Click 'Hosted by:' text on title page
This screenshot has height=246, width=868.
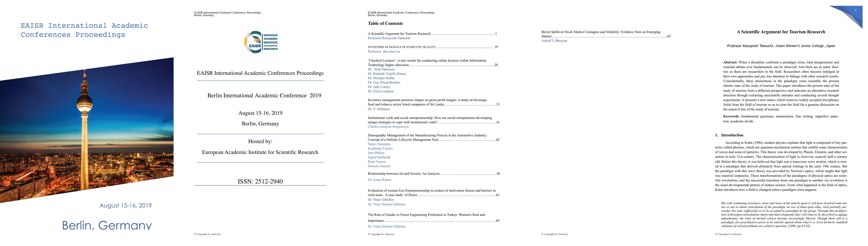pyautogui.click(x=260, y=141)
